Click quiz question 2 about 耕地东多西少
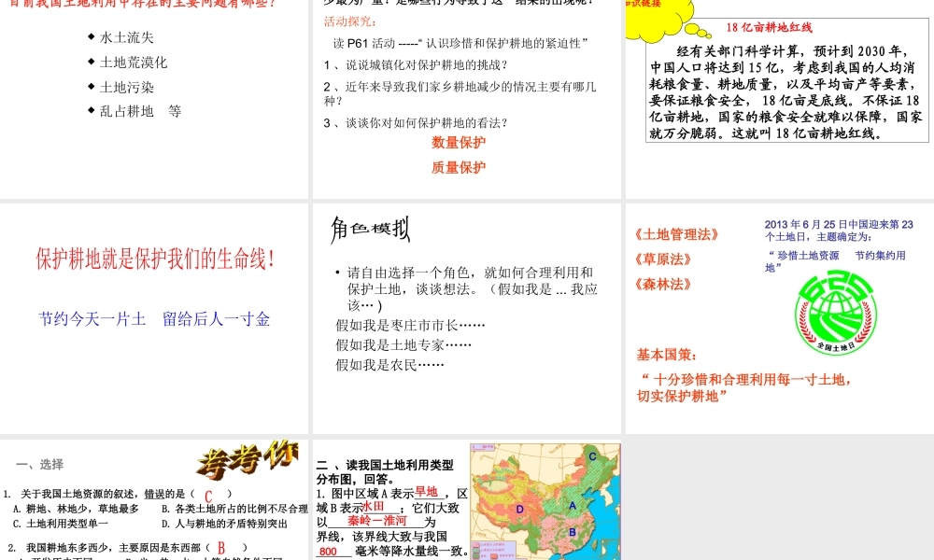 coord(127,548)
